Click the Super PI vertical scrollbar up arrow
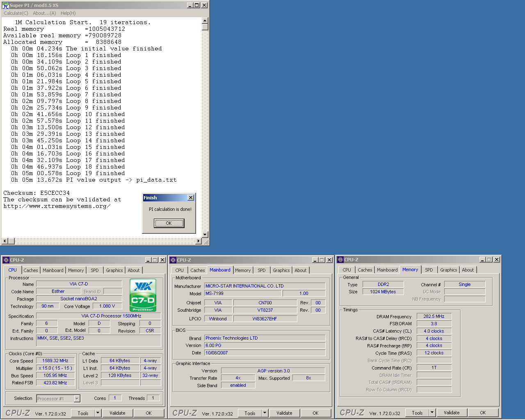 205,21
